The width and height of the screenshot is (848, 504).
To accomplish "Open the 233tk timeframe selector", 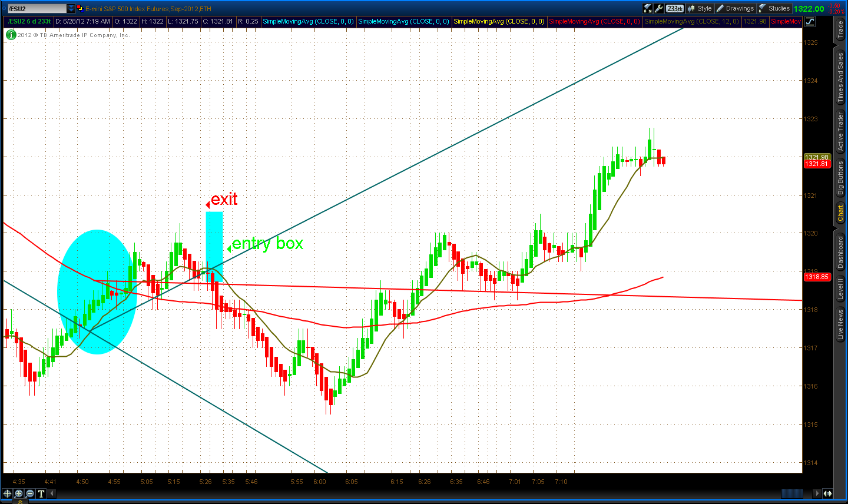I will (x=675, y=9).
